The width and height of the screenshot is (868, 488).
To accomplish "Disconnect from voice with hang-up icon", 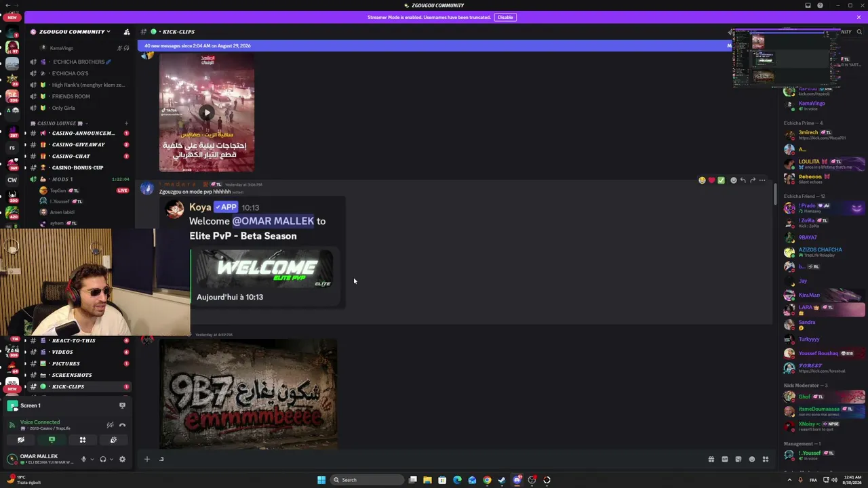I will pyautogui.click(x=122, y=425).
